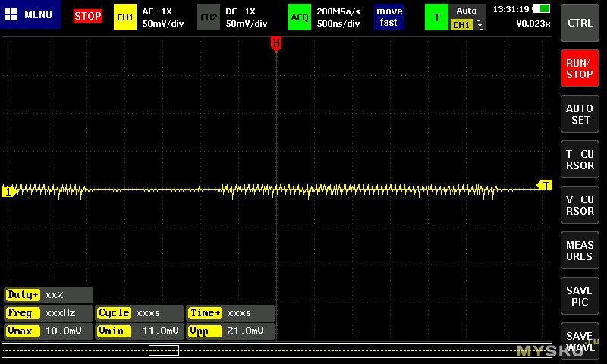
Task: Click the red STOP status indicator
Action: pyautogui.click(x=88, y=16)
